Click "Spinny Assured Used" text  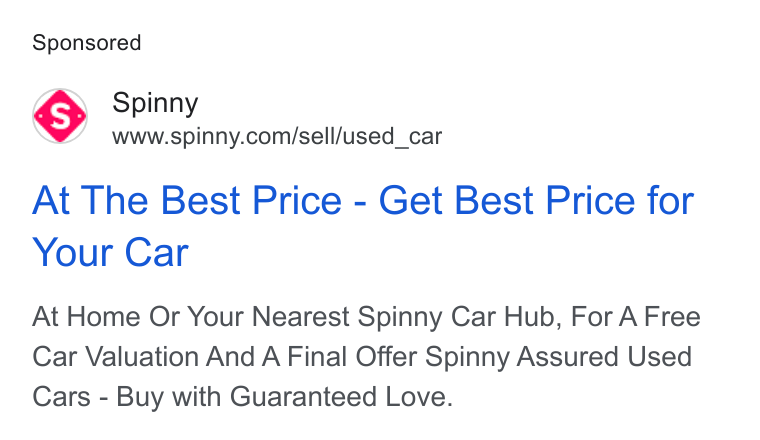pyautogui.click(x=558, y=357)
